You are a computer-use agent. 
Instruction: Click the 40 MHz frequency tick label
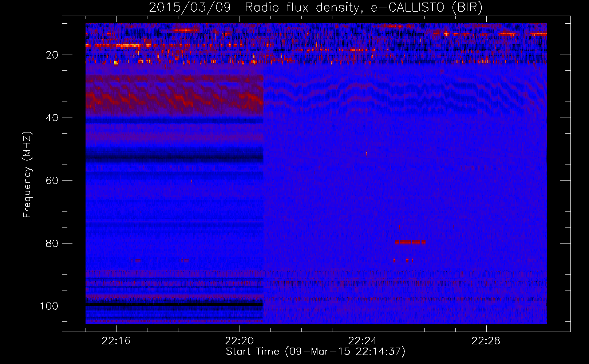[52, 118]
